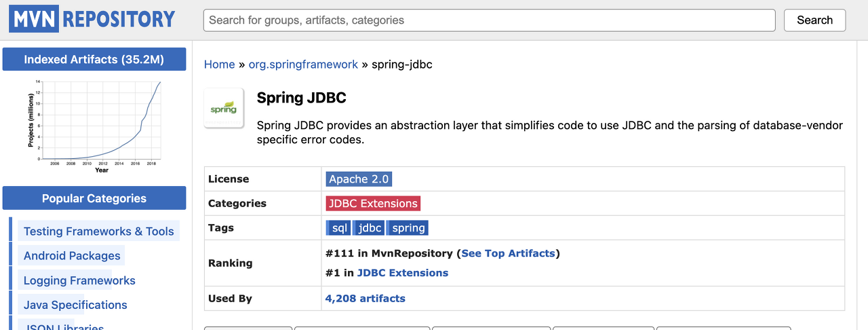Image resolution: width=868 pixels, height=330 pixels.
Task: Click the Used By row label
Action: (231, 298)
